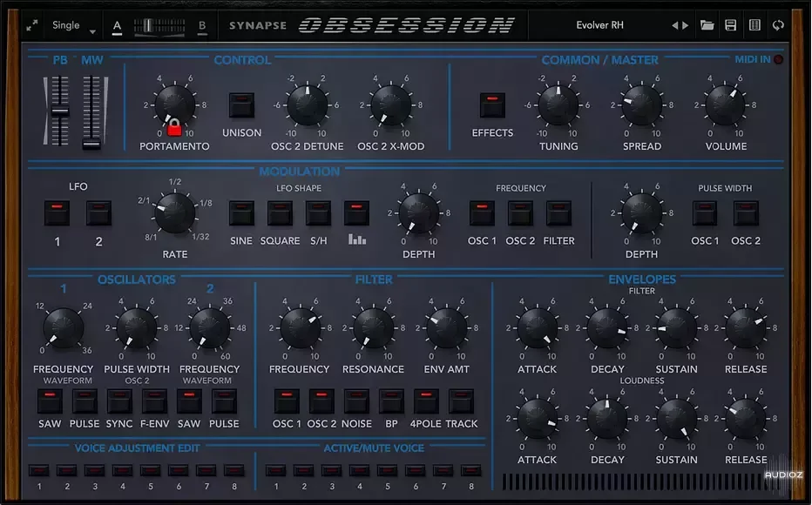This screenshot has height=505, width=812.
Task: Toggle the UNISON switch
Action: tap(241, 105)
